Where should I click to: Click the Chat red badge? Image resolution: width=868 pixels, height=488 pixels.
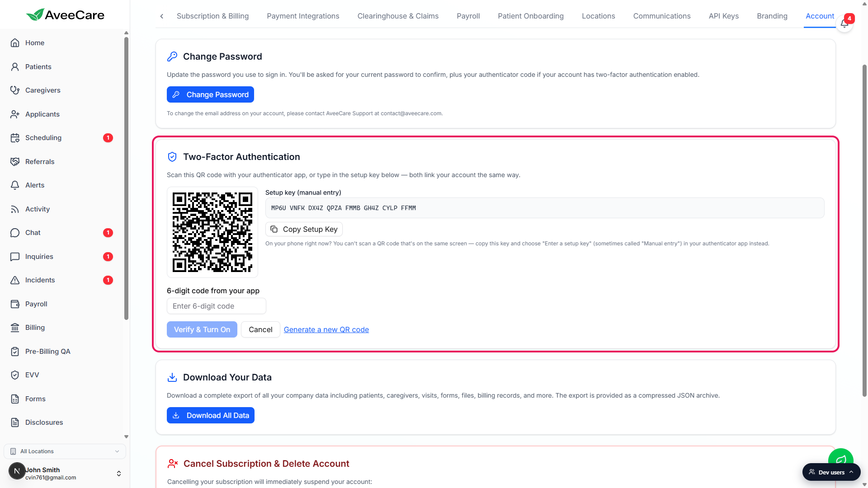pos(108,233)
